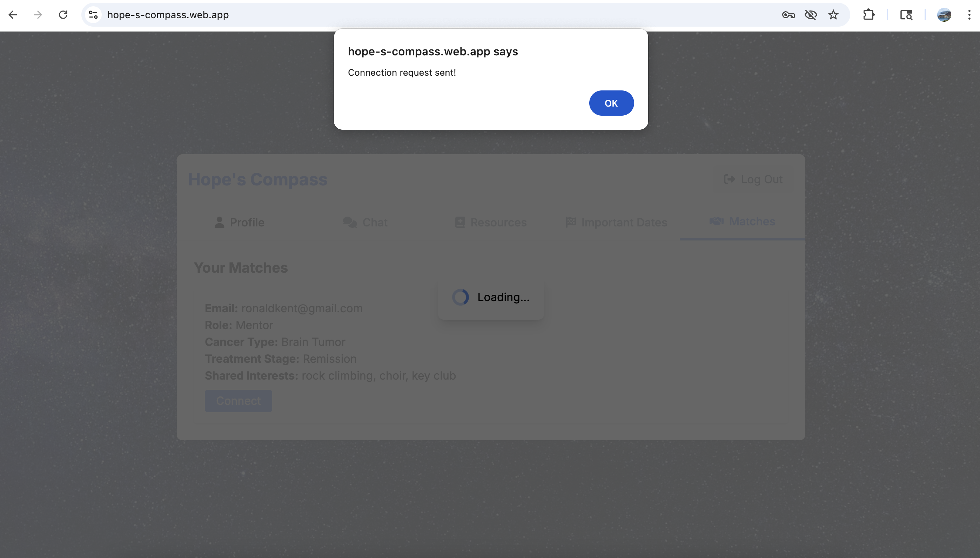
Task: Open the Important Dates tab
Action: [616, 222]
